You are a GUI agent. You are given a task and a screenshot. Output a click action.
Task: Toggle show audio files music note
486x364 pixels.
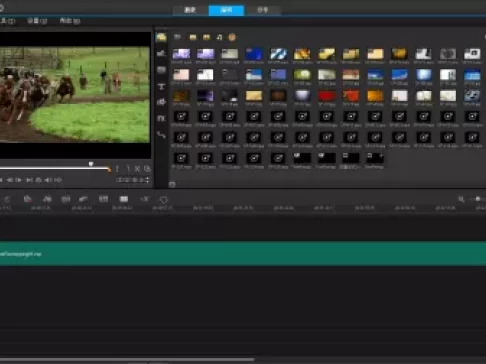(219, 37)
